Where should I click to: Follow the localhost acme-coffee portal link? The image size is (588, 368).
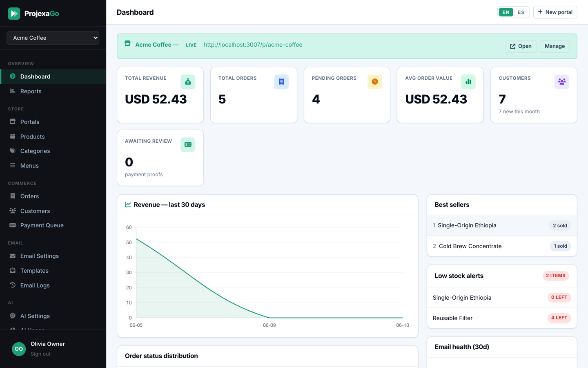(x=253, y=45)
